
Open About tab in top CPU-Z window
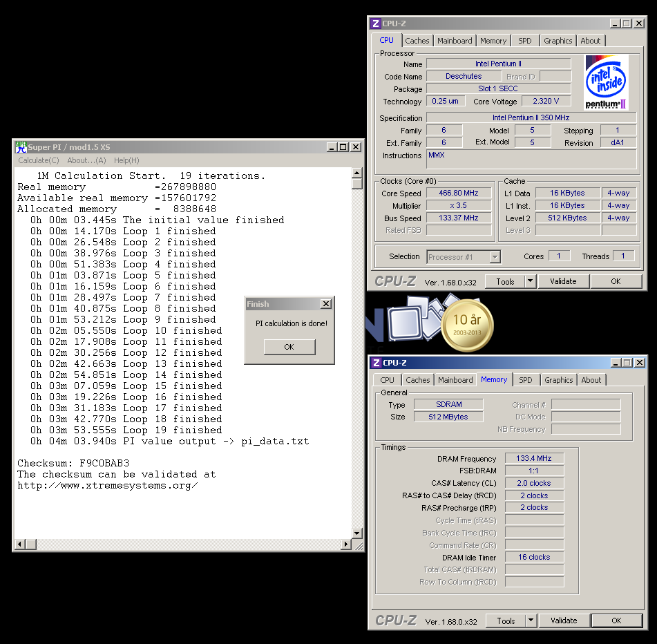pyautogui.click(x=591, y=41)
